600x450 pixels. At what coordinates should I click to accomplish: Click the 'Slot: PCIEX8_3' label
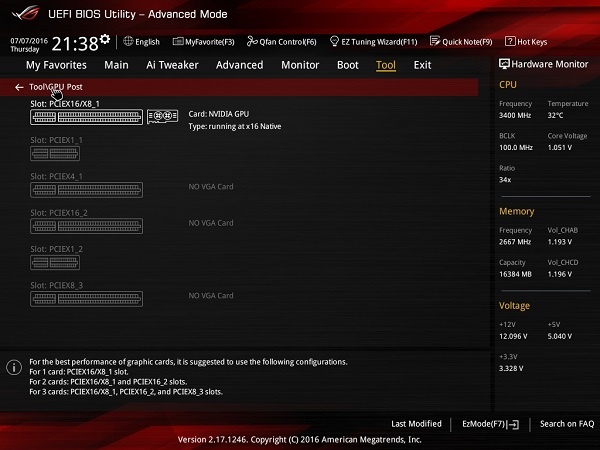[x=57, y=285]
